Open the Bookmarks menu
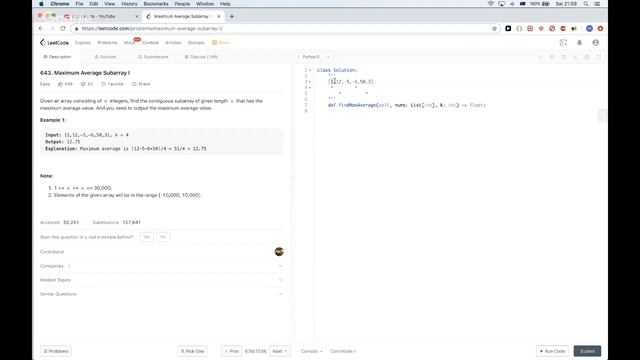The height and width of the screenshot is (360, 640). click(x=156, y=4)
